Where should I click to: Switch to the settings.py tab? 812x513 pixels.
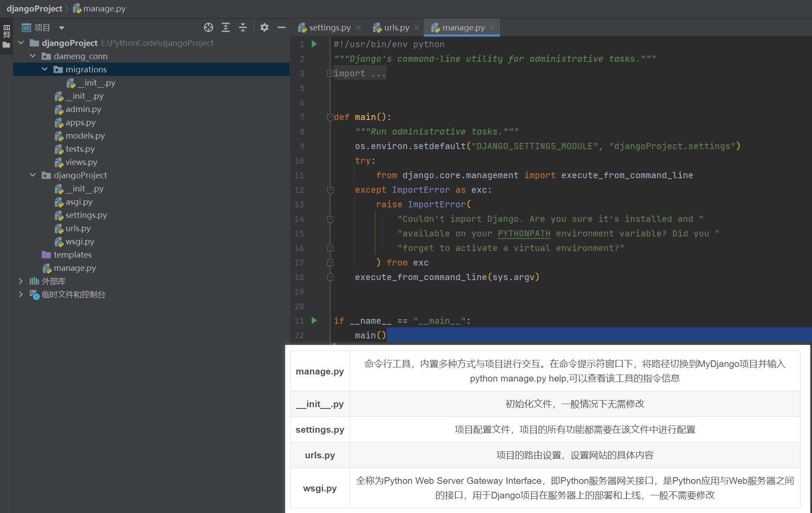pyautogui.click(x=329, y=27)
